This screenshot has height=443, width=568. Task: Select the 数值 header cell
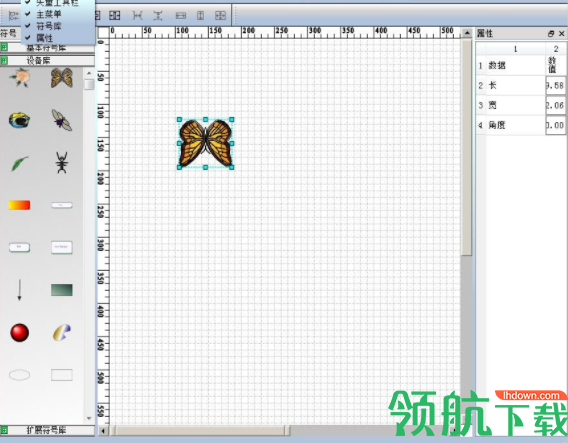555,66
